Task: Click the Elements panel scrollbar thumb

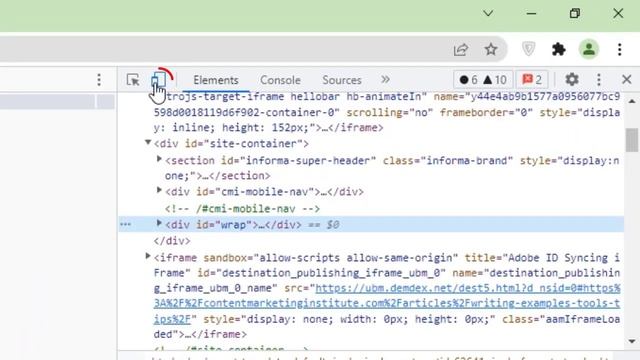Action: [632, 140]
